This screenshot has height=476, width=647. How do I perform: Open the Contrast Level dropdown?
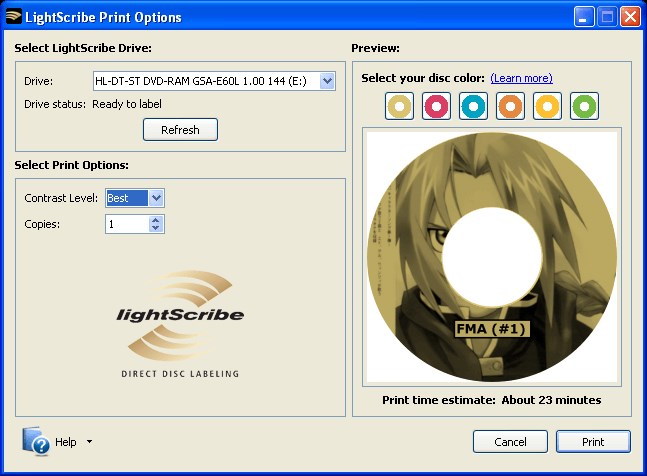click(156, 198)
